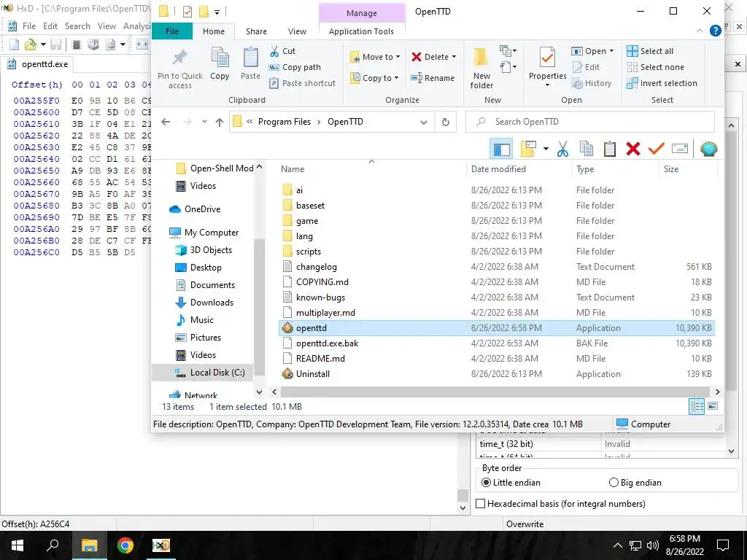Click the Open RAM chip icon in HxD

point(76,44)
